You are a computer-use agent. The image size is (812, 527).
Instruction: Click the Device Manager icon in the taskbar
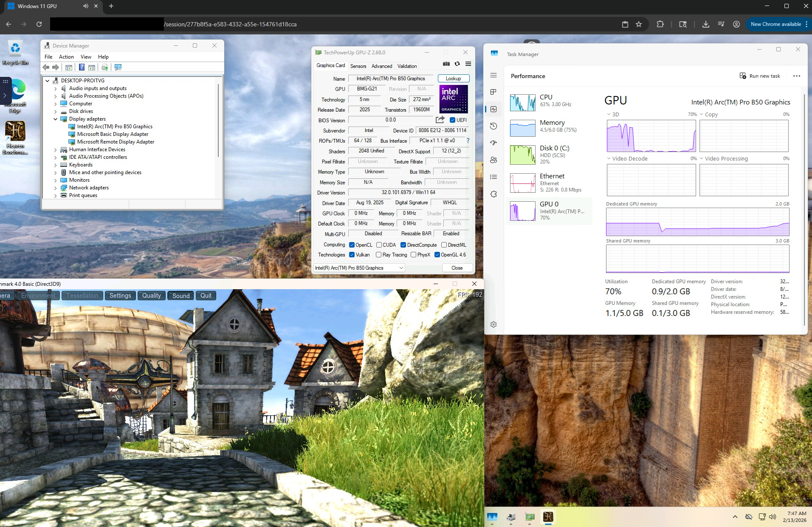[x=511, y=517]
